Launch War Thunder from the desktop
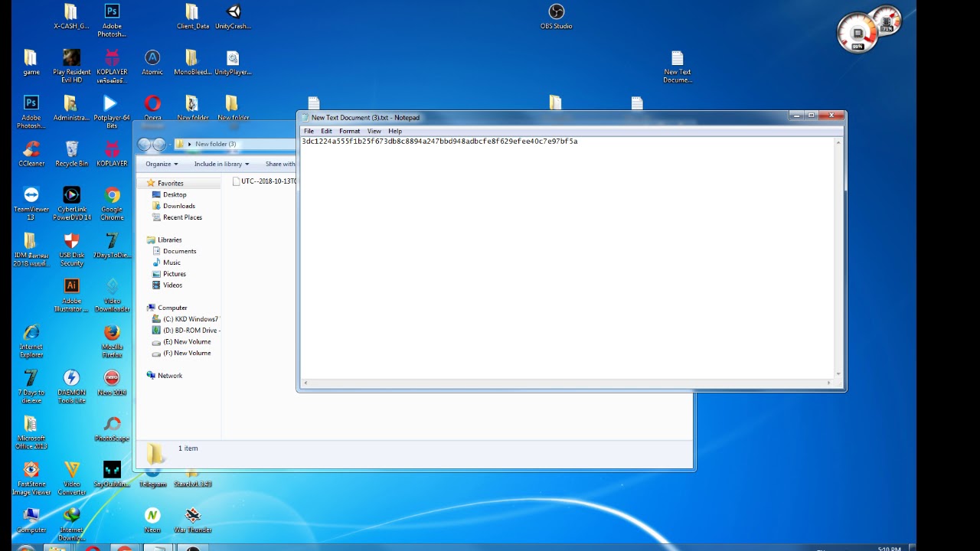The width and height of the screenshot is (980, 551). (192, 520)
